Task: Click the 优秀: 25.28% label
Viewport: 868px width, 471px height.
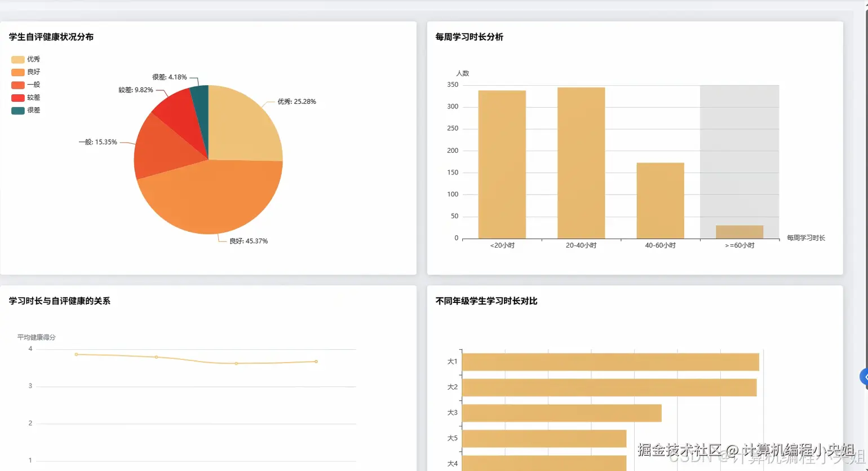Action: 296,102
